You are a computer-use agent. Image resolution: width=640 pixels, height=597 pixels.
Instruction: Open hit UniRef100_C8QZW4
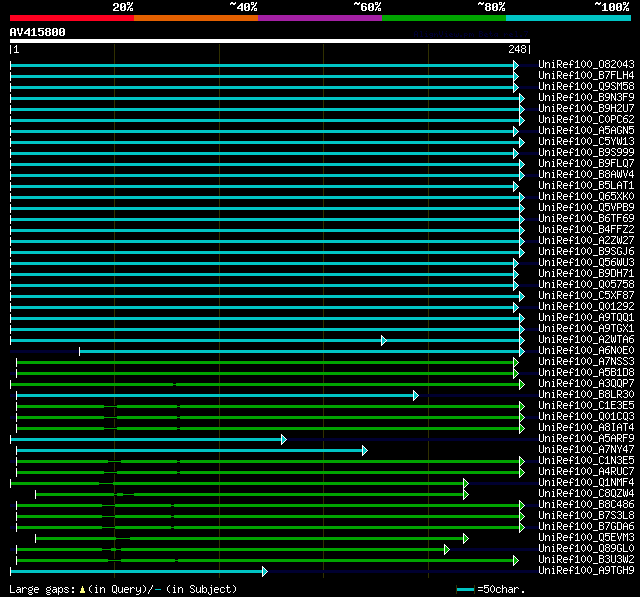tap(586, 494)
